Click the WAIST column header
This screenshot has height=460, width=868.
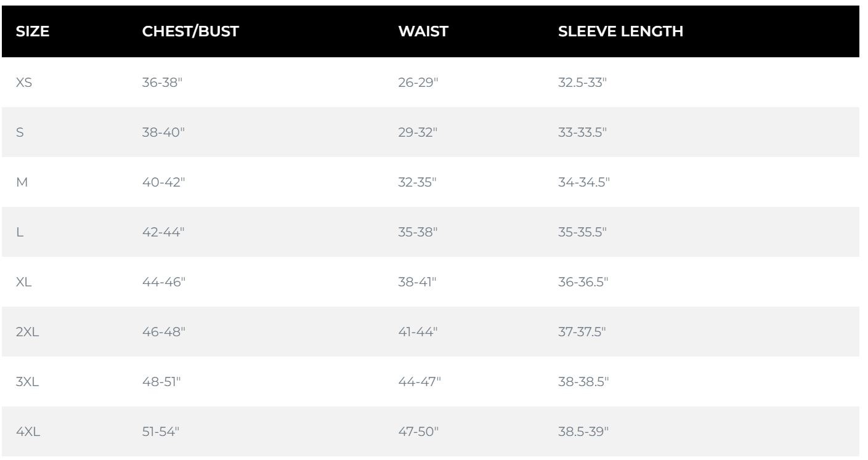coord(422,32)
